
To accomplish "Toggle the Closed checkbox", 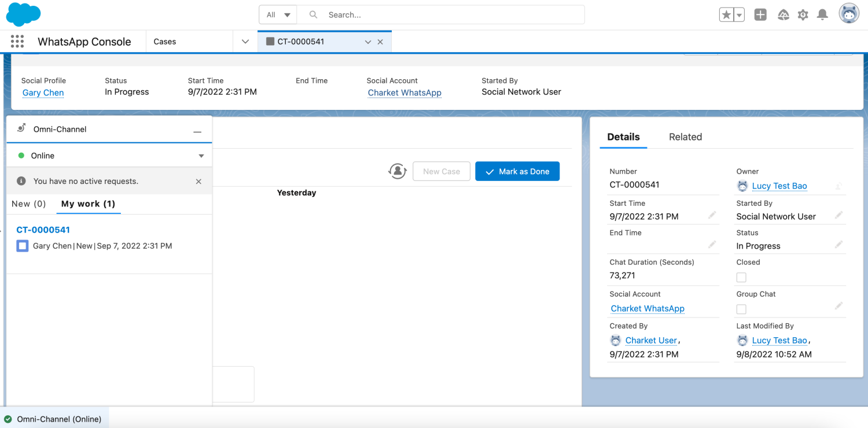I will tap(741, 278).
